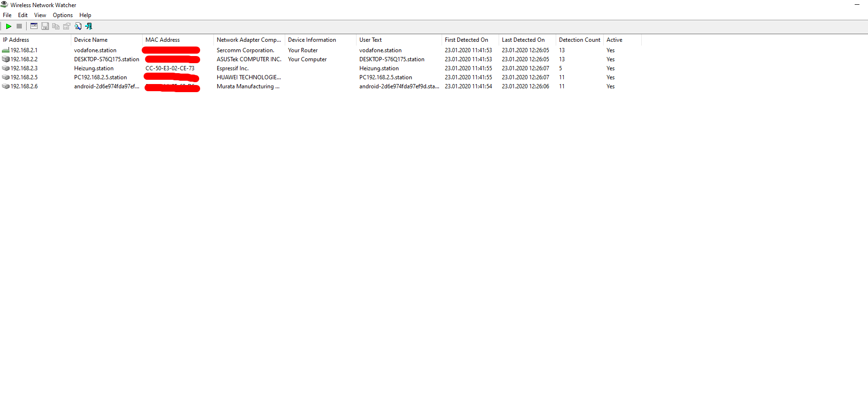Click User Text value DESKTOP-S76Q175.station

pos(392,59)
